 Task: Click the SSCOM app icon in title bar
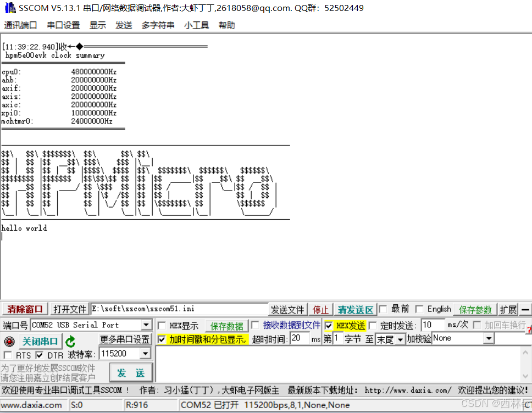(x=9, y=8)
